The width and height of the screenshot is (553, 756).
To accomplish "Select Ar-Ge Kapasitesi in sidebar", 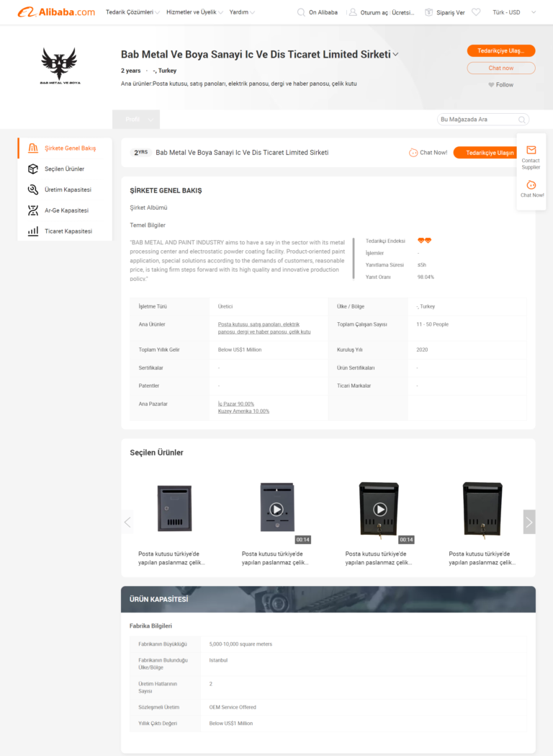I will click(x=66, y=210).
